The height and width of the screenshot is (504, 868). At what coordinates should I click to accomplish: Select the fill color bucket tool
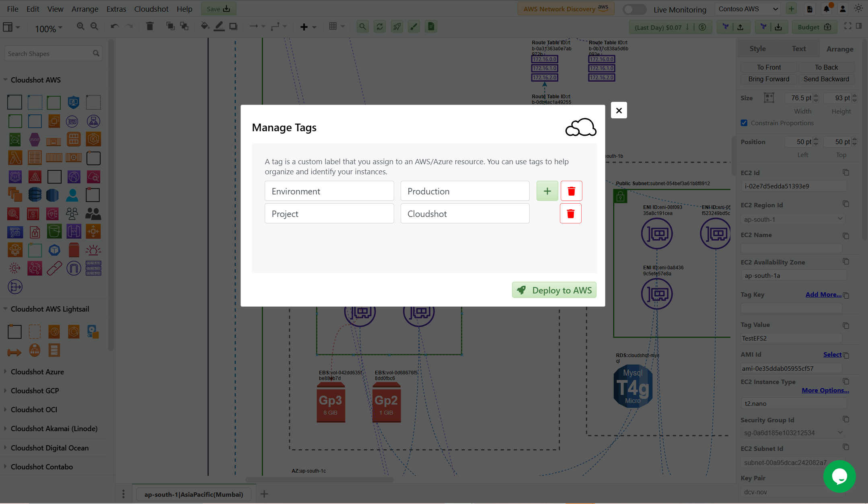pyautogui.click(x=205, y=26)
